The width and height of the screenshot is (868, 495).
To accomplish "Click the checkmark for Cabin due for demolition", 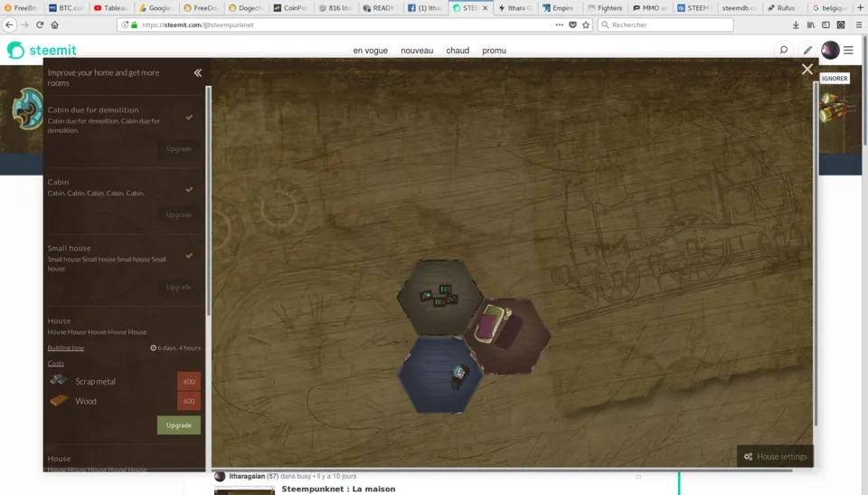I will coord(189,117).
